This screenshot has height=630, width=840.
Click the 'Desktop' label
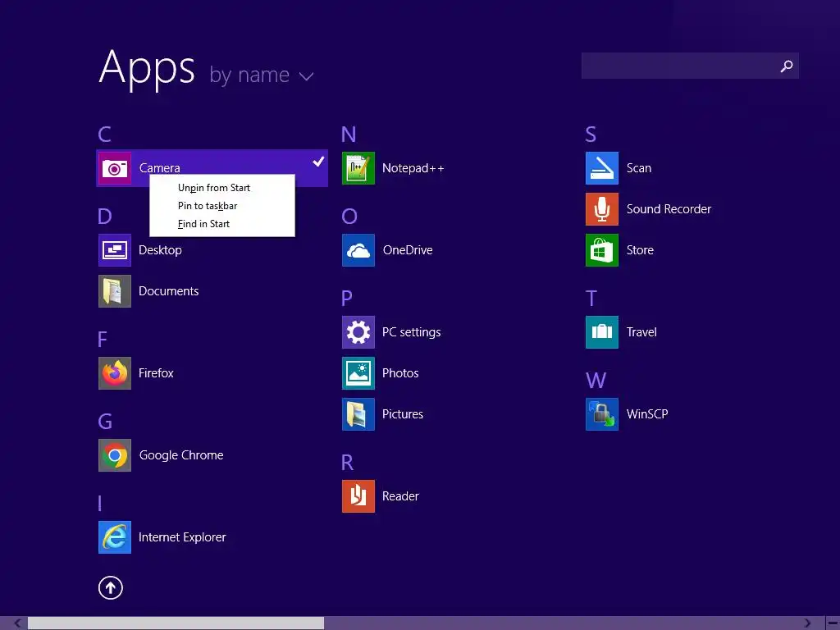coord(160,250)
